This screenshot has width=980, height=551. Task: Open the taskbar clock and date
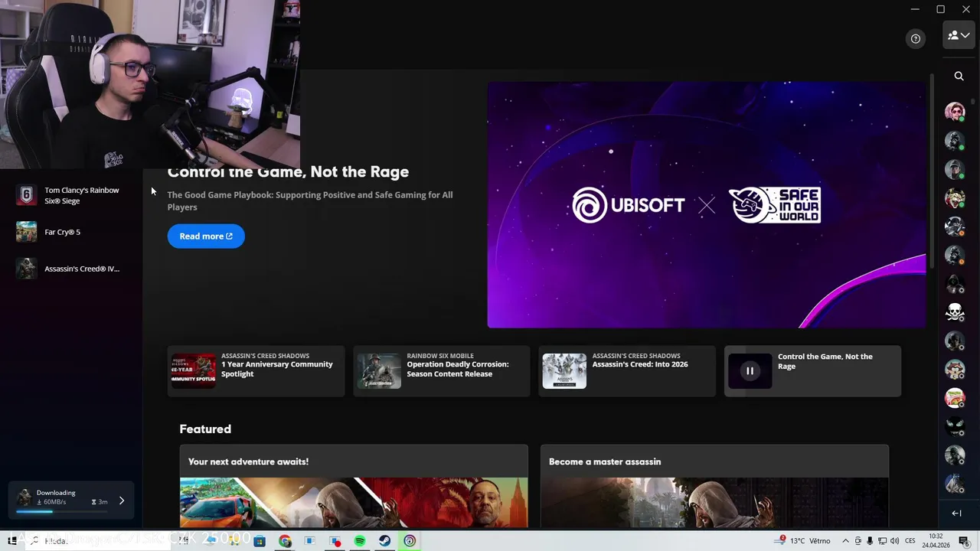(936, 541)
